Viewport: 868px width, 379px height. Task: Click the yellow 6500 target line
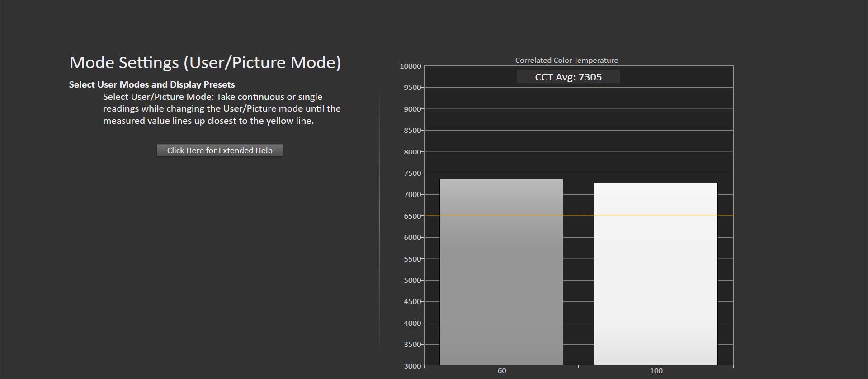click(579, 215)
